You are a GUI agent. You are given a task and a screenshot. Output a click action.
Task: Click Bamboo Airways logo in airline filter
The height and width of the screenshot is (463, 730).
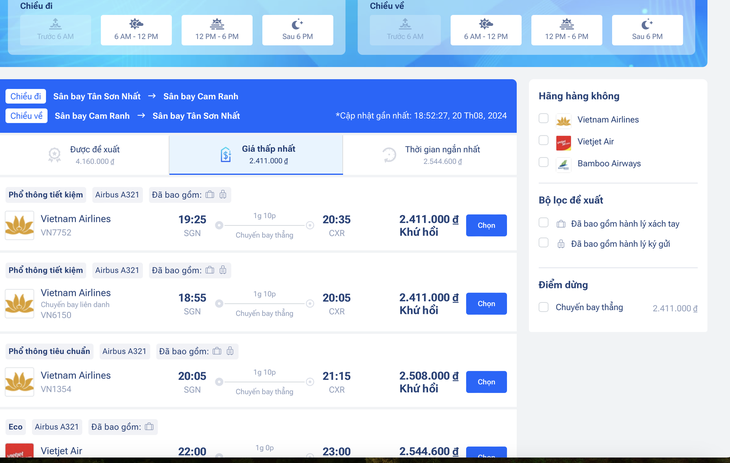(x=563, y=164)
